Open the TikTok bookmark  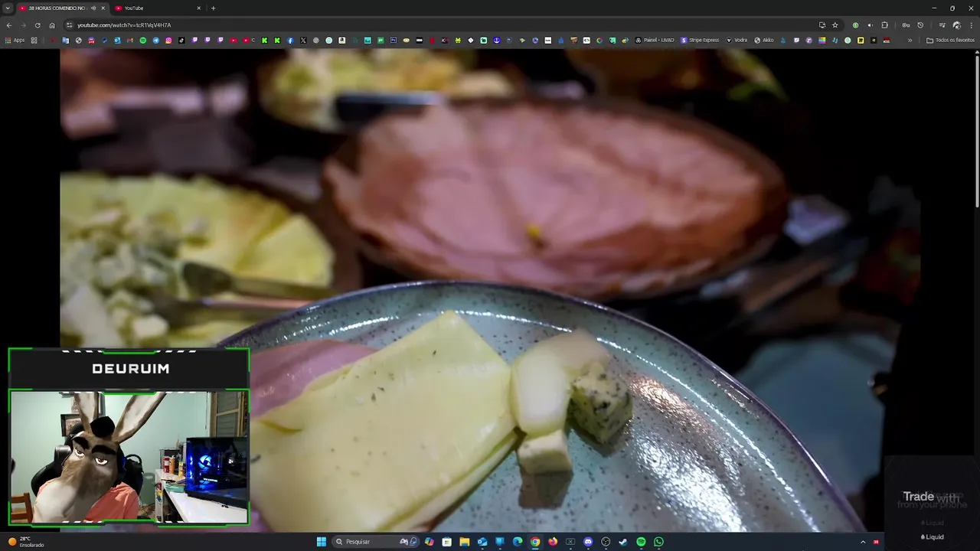click(181, 40)
